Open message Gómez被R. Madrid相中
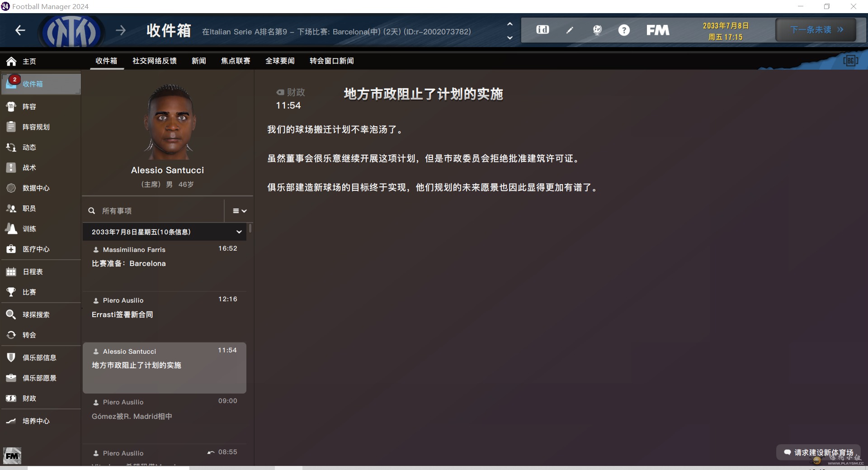The height and width of the screenshot is (470, 868). (165, 419)
